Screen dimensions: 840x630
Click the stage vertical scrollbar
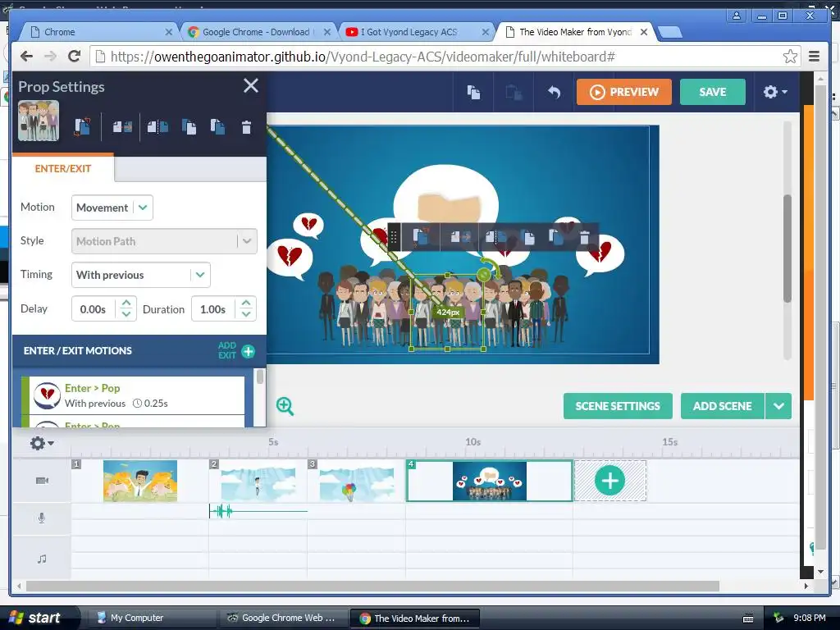787,248
